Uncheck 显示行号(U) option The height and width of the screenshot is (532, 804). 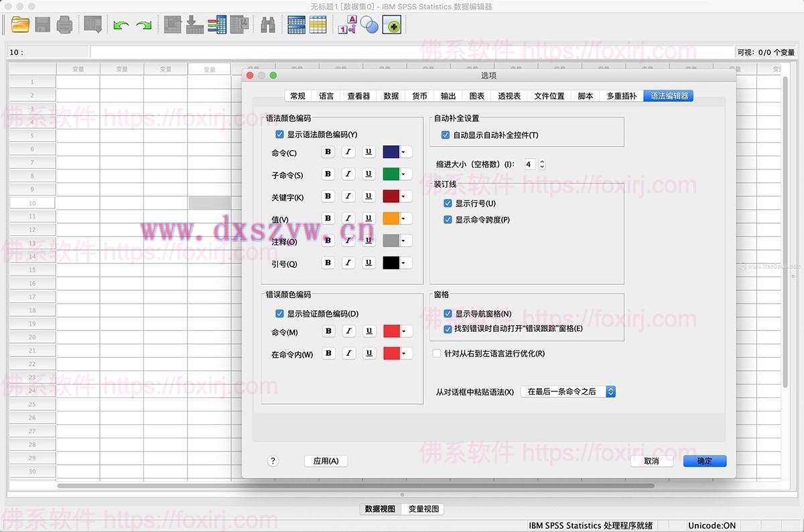coord(448,203)
